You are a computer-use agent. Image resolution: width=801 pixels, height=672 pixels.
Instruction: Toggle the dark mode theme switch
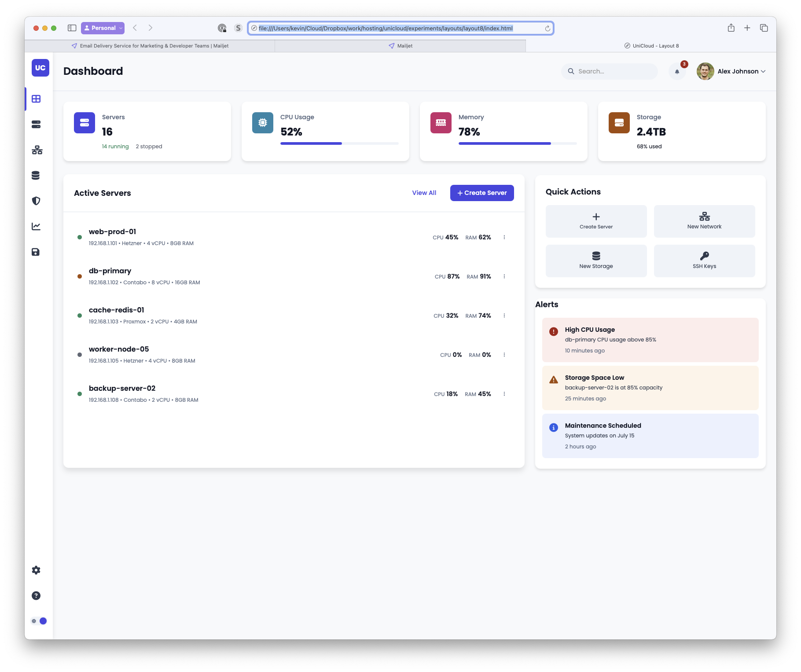click(x=39, y=621)
